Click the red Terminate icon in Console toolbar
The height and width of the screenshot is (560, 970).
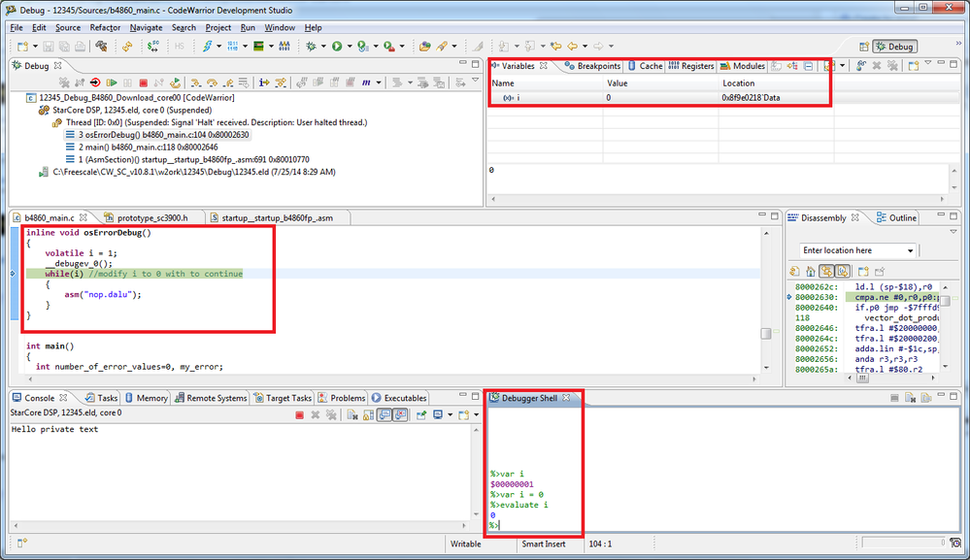click(299, 414)
